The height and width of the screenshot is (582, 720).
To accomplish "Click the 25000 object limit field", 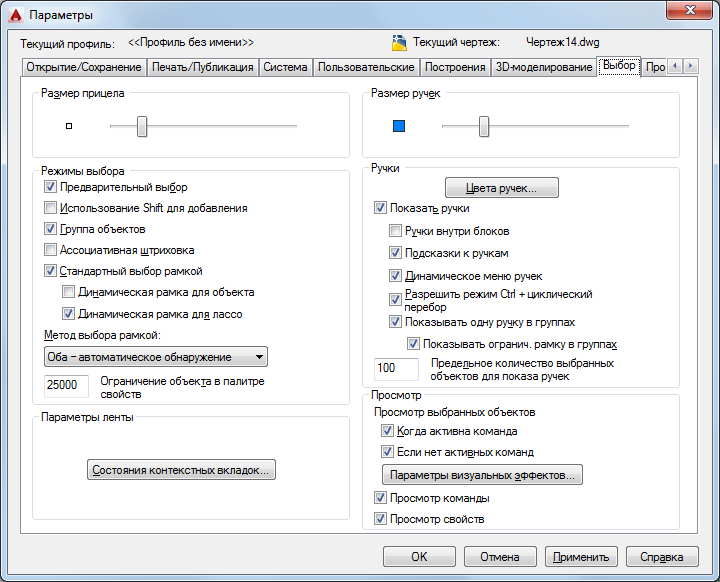I will (66, 385).
